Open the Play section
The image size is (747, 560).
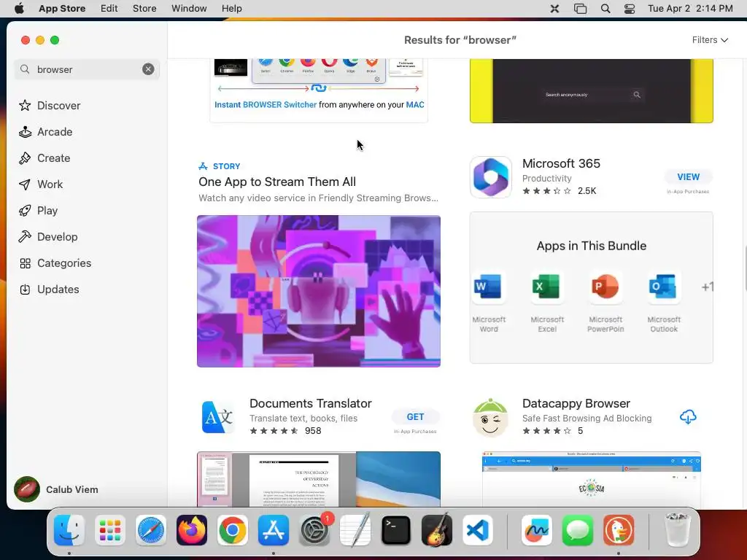[38, 211]
